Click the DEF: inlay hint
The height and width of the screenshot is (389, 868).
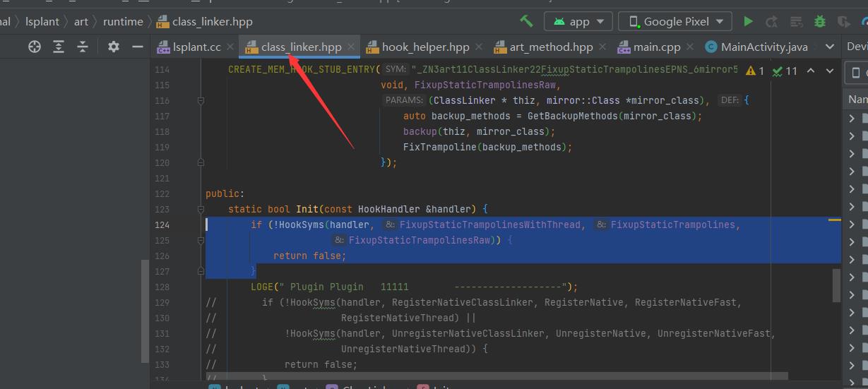click(730, 101)
